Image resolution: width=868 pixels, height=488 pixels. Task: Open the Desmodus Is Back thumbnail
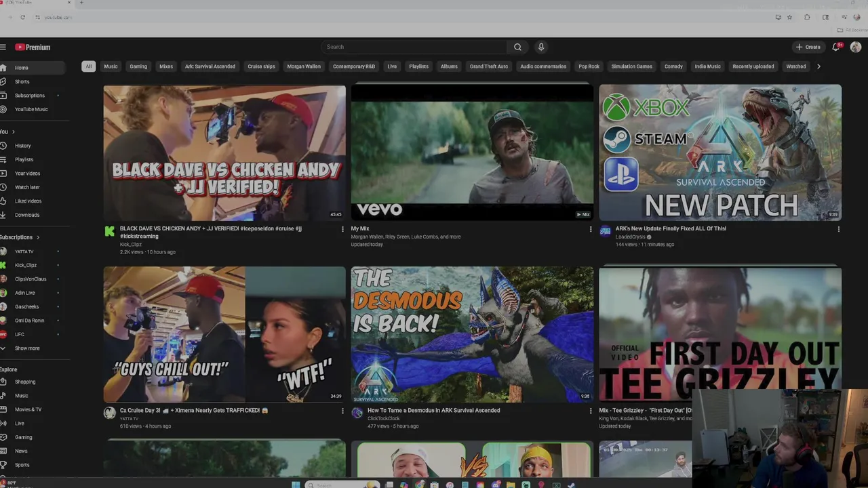pos(472,334)
